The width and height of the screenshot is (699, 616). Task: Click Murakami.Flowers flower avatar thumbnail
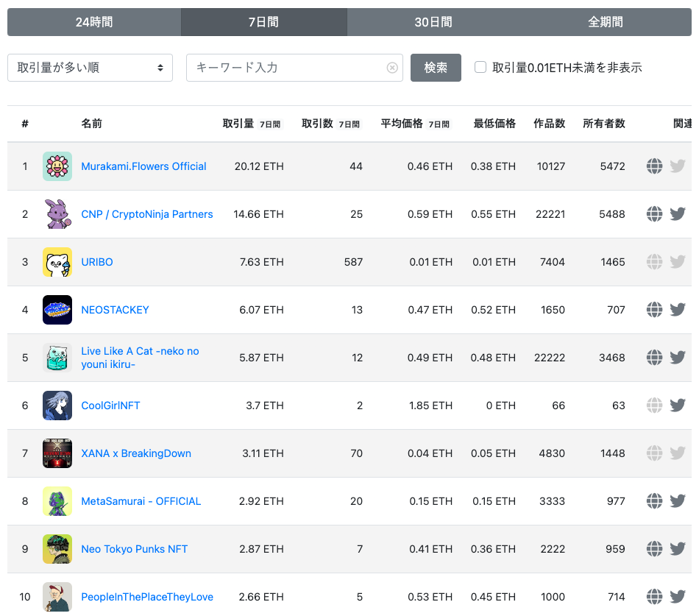tap(57, 166)
